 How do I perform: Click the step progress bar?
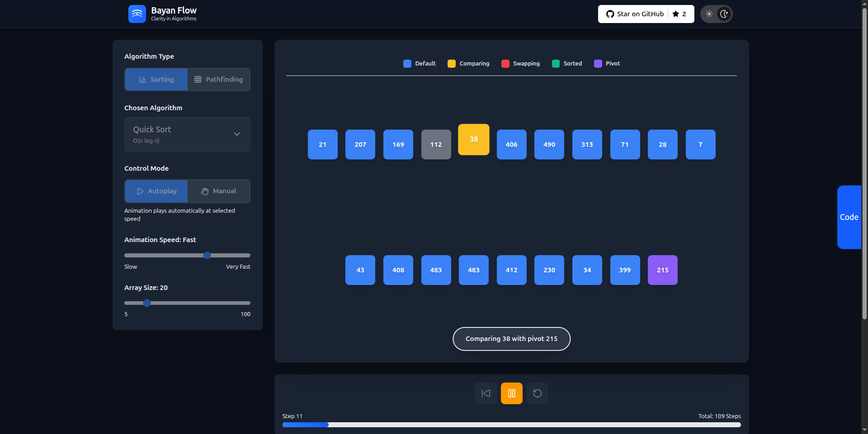pyautogui.click(x=511, y=425)
